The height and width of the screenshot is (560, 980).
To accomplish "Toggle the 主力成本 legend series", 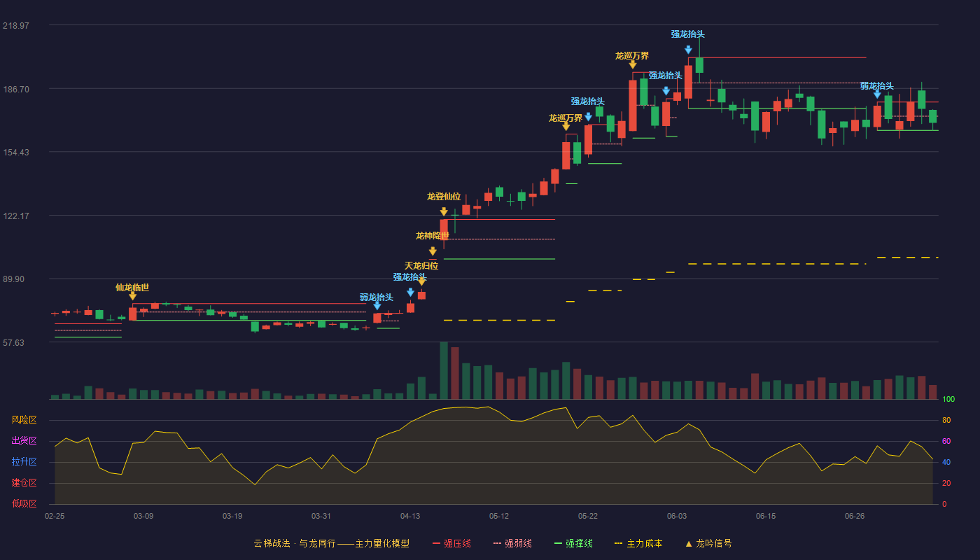I will pyautogui.click(x=638, y=543).
